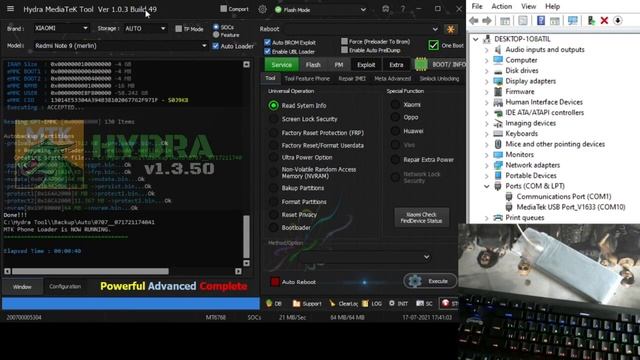
Task: Click the red stop icon in bottom toolbar
Action: (x=446, y=303)
